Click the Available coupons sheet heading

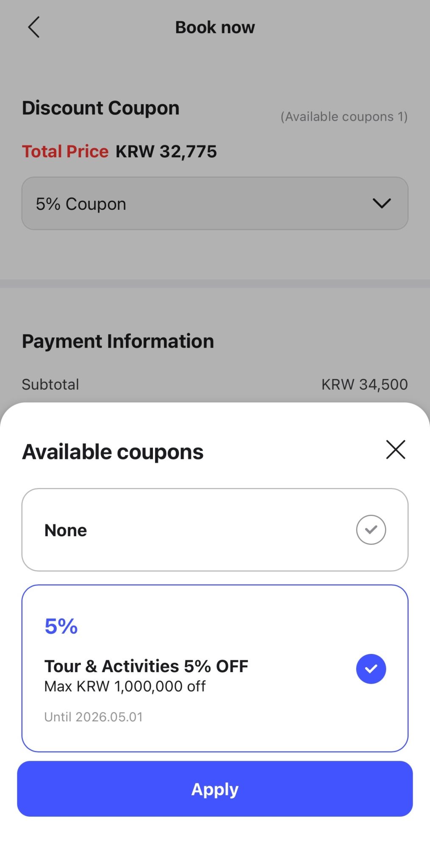coord(113,452)
